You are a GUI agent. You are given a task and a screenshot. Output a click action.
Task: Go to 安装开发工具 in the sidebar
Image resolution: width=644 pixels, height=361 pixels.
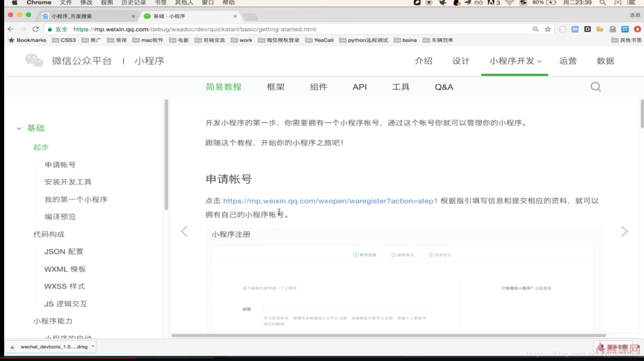coord(68,182)
